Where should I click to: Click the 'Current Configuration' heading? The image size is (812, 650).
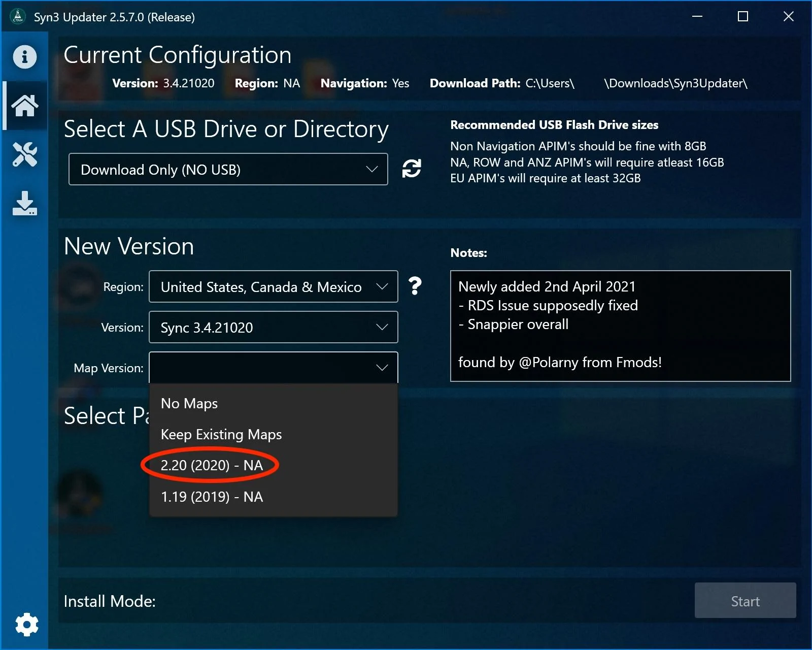(178, 55)
